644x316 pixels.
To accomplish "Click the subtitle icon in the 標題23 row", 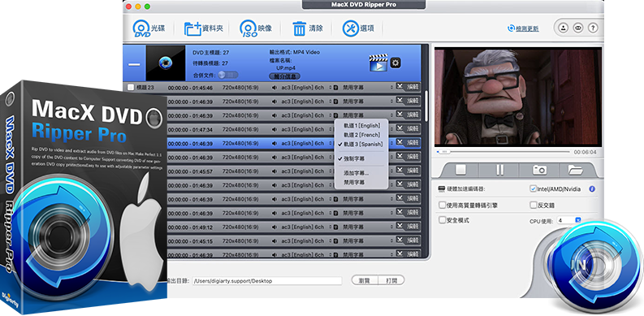I will click(x=335, y=88).
